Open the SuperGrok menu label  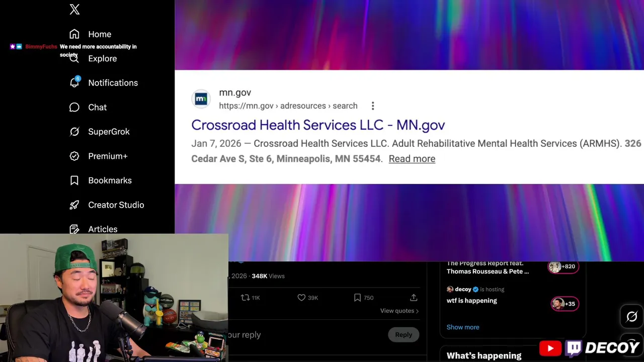tap(109, 132)
